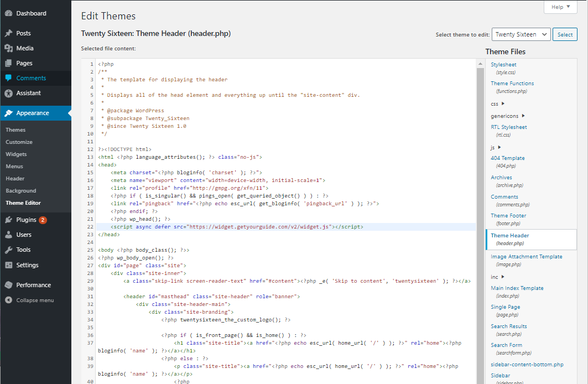This screenshot has height=384, width=588.
Task: Open Theme Editor submenu link
Action: 23,203
